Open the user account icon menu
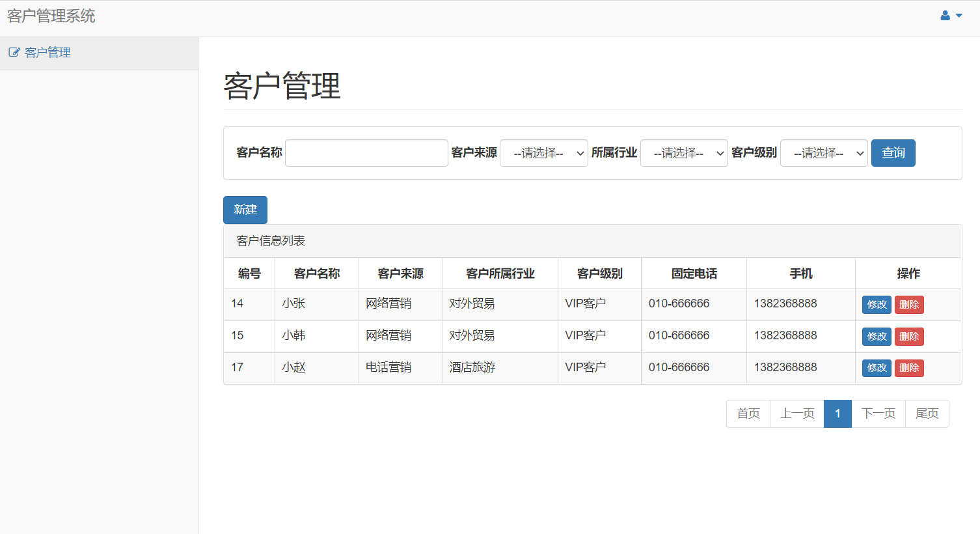The height and width of the screenshot is (534, 980). pos(951,16)
